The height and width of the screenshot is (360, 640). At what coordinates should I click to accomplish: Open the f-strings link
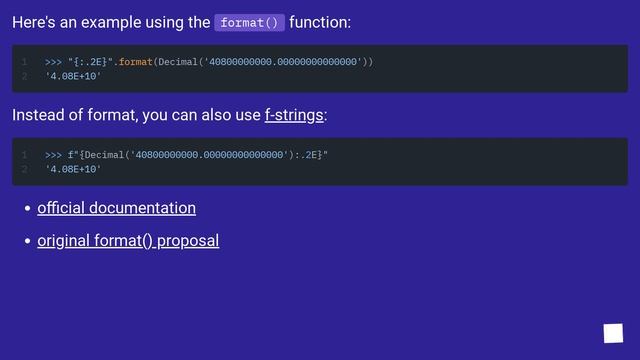point(294,115)
